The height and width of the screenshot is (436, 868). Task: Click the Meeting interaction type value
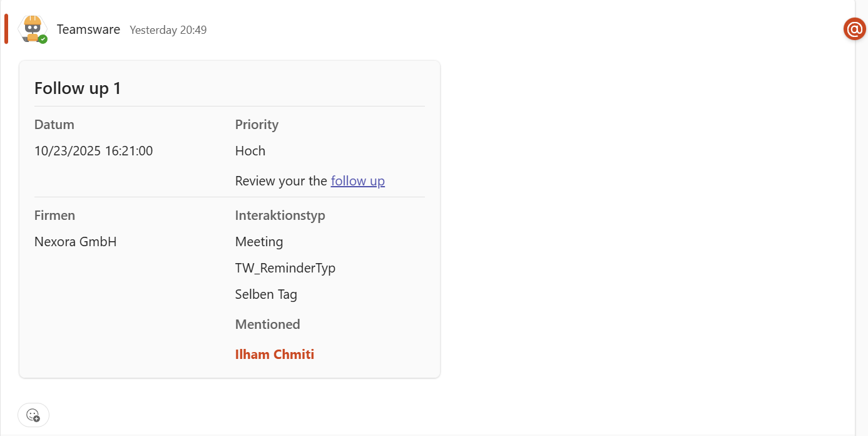[259, 242]
